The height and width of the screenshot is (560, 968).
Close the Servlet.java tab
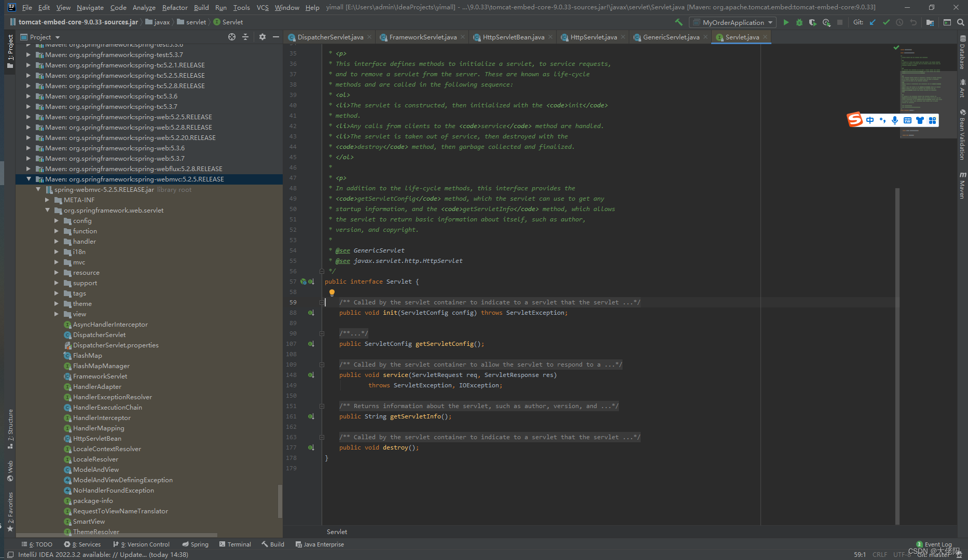pyautogui.click(x=765, y=37)
